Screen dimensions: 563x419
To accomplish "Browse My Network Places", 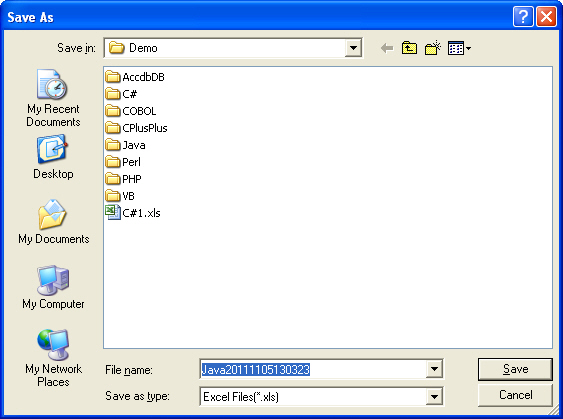I will [x=53, y=358].
